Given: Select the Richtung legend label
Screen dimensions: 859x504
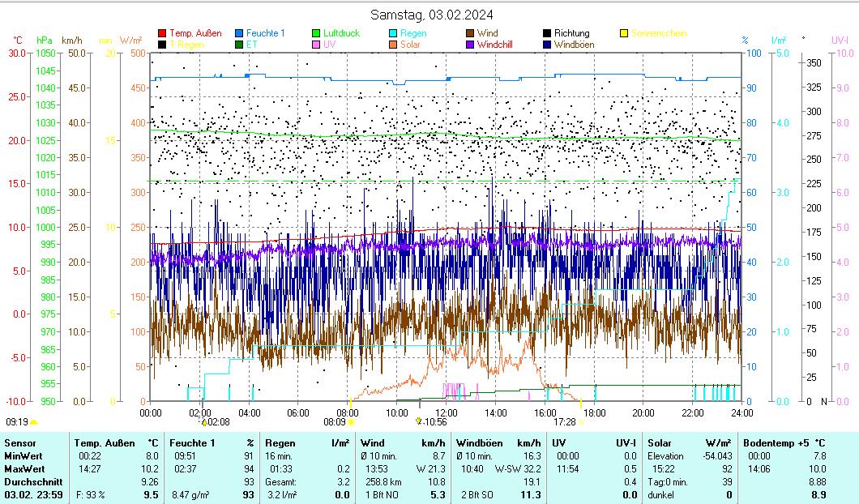Looking at the screenshot, I should tap(571, 33).
